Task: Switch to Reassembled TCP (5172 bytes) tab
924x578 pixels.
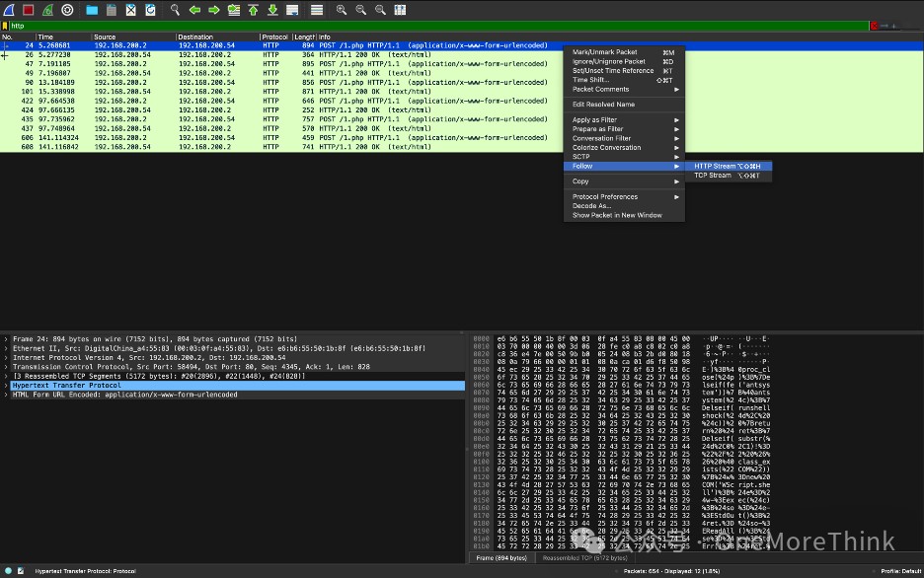Action: pos(584,558)
